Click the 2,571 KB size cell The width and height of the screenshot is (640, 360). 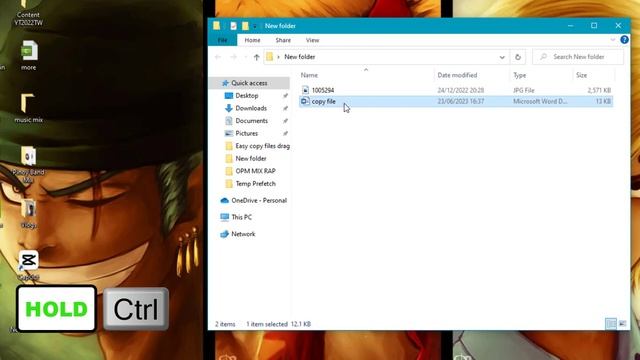pos(599,90)
